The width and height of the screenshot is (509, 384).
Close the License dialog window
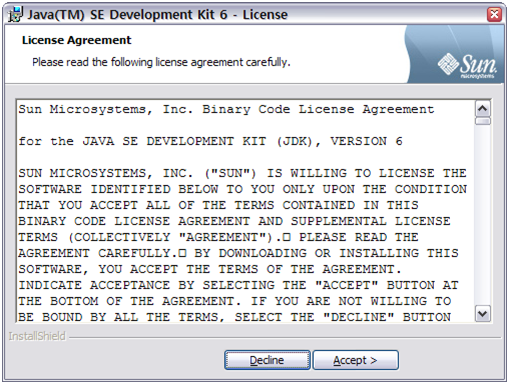(494, 14)
